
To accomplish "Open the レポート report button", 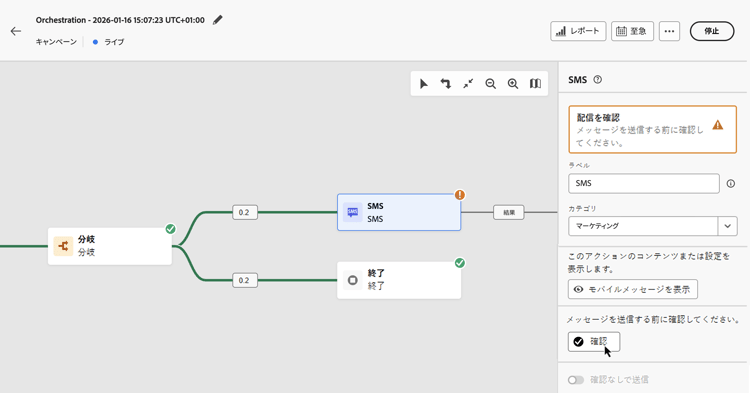I will (578, 31).
